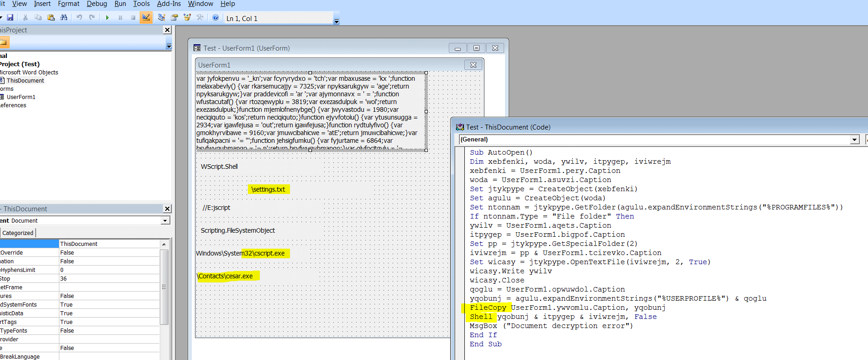The height and width of the screenshot is (360, 868).
Task: Select Microsoft Word Objects folder node
Action: tap(29, 72)
